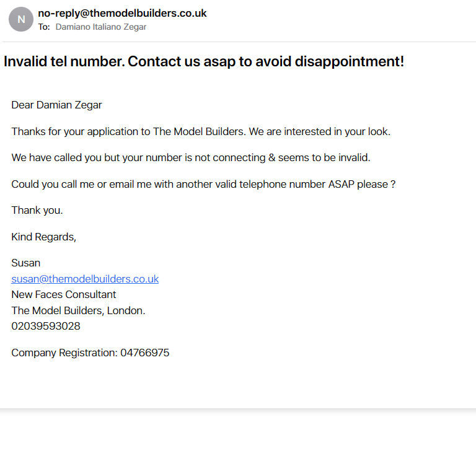476x456 pixels.
Task: Click the email subject heading
Action: 204,61
